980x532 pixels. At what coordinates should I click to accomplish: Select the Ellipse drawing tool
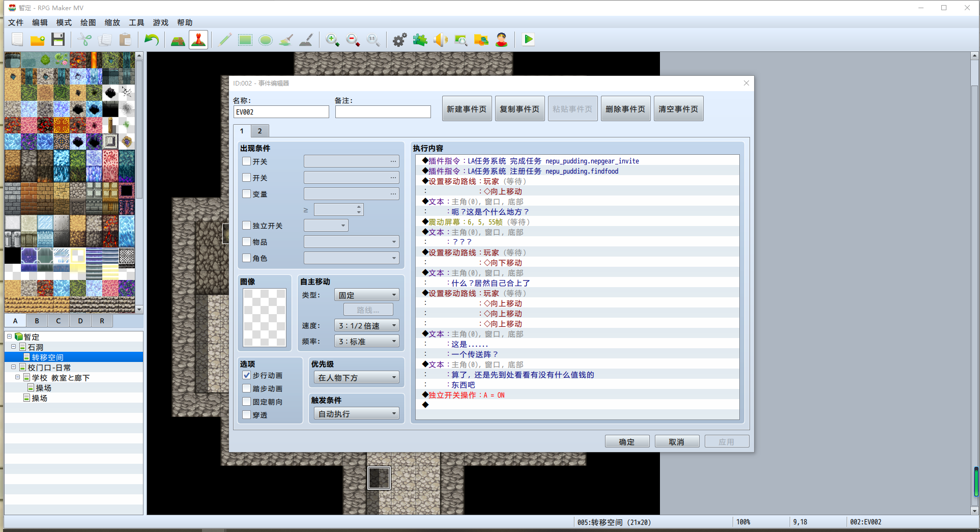click(x=266, y=40)
